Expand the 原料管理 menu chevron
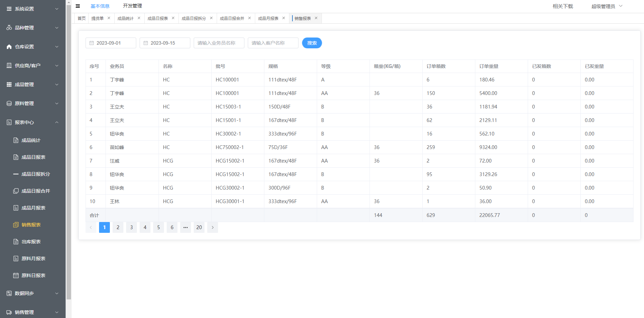Image resolution: width=644 pixels, height=318 pixels. coord(57,103)
